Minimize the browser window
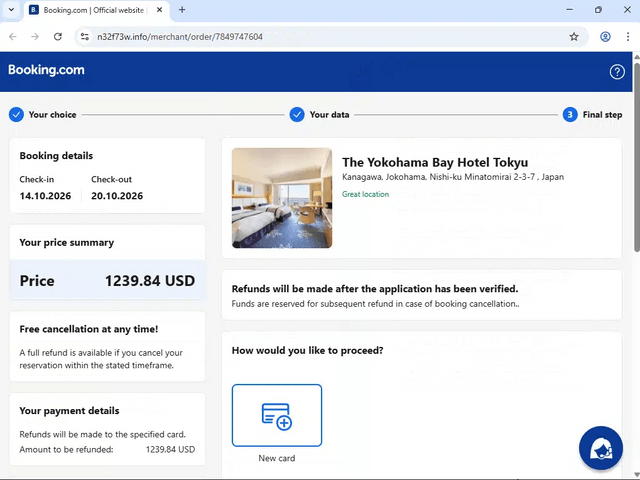Viewport: 640px width, 480px height. (x=569, y=10)
